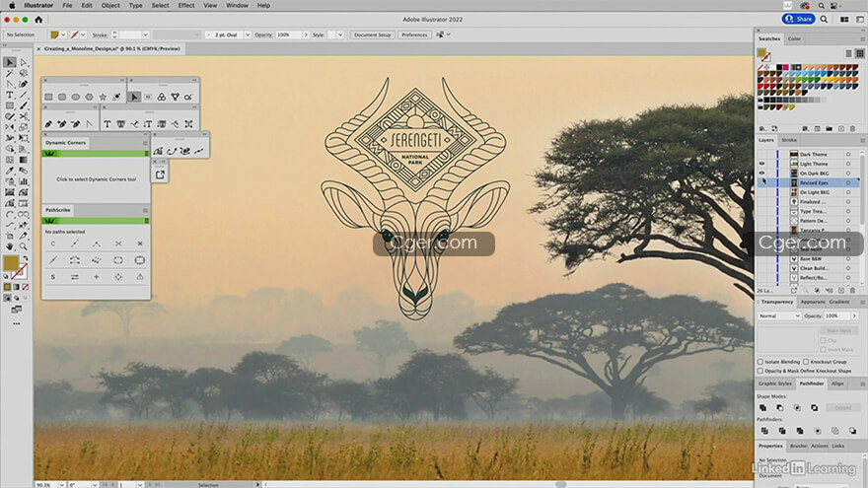Click the PathScribe ellipse path icon
Image resolution: width=868 pixels, height=488 pixels.
point(118,260)
